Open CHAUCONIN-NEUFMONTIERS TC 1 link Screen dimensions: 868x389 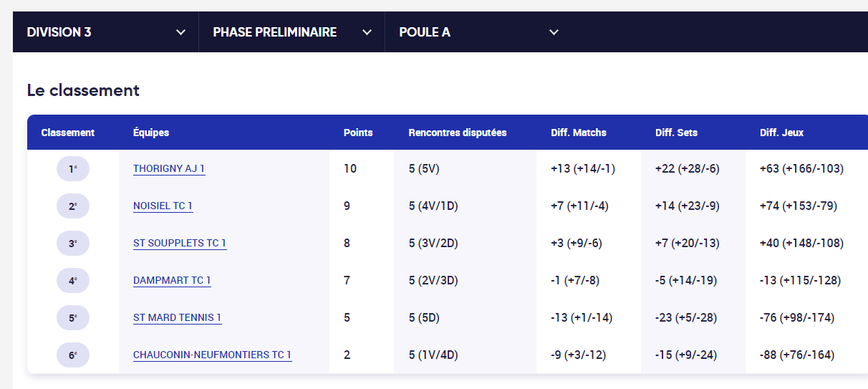[x=213, y=355]
